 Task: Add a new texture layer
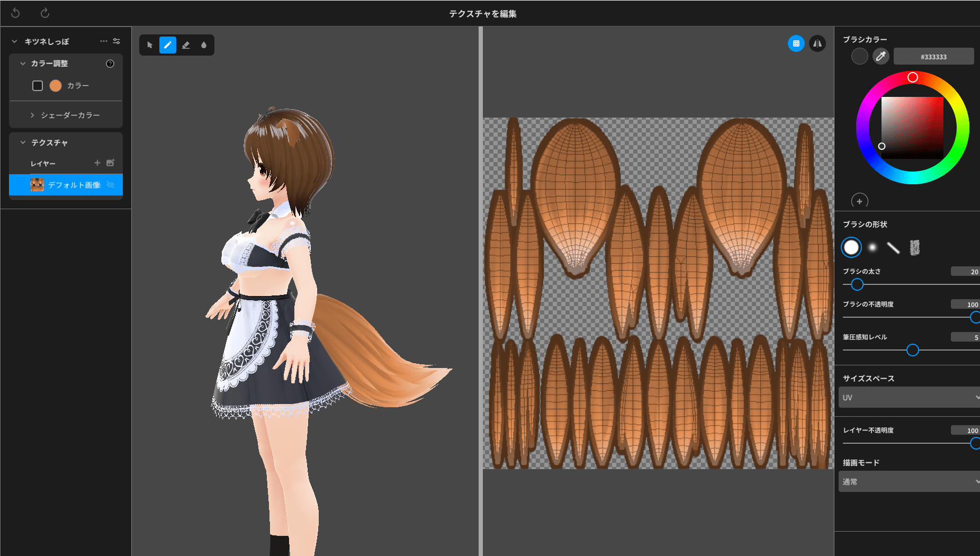[x=97, y=163]
